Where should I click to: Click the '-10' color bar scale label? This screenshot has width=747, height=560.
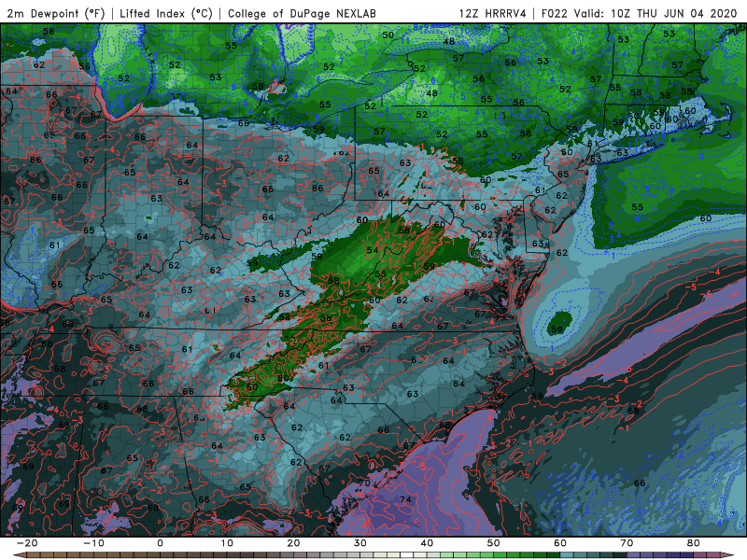click(x=93, y=543)
